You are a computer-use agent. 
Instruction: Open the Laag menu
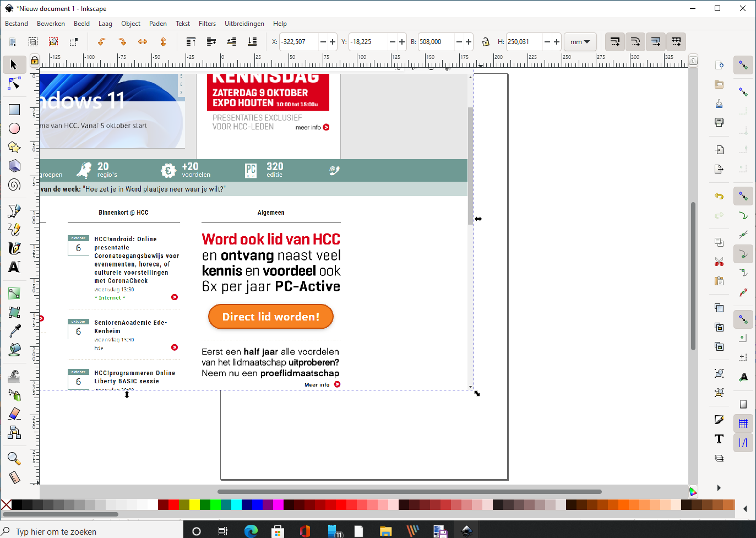(x=105, y=24)
